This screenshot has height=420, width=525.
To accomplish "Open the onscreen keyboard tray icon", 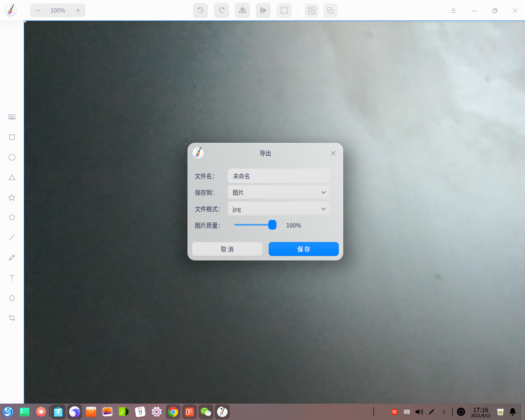I will [x=407, y=412].
